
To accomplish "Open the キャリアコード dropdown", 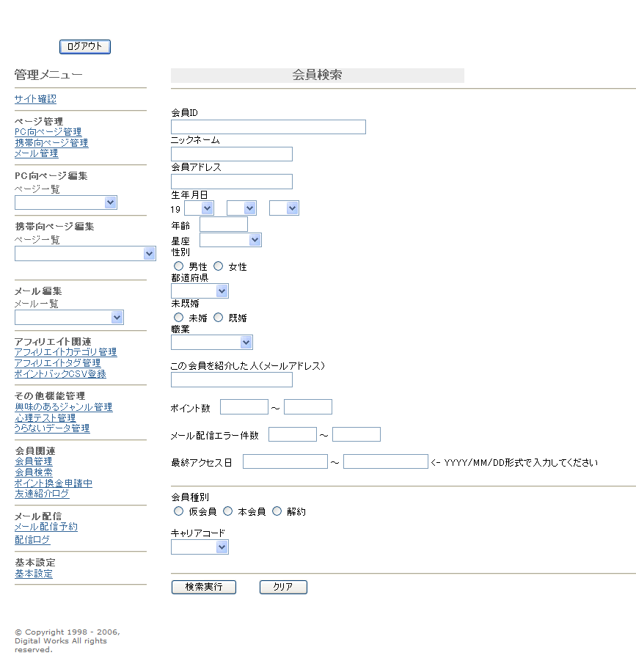I will (200, 547).
